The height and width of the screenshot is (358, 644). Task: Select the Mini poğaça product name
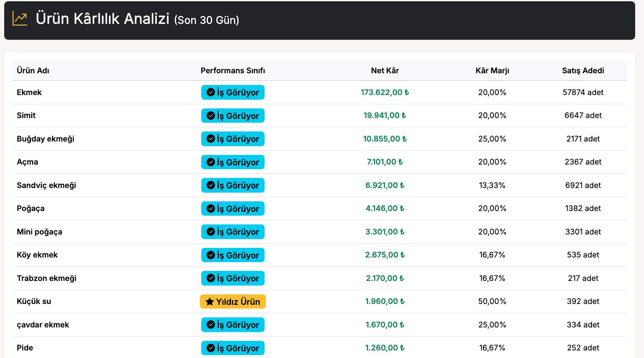(x=39, y=232)
